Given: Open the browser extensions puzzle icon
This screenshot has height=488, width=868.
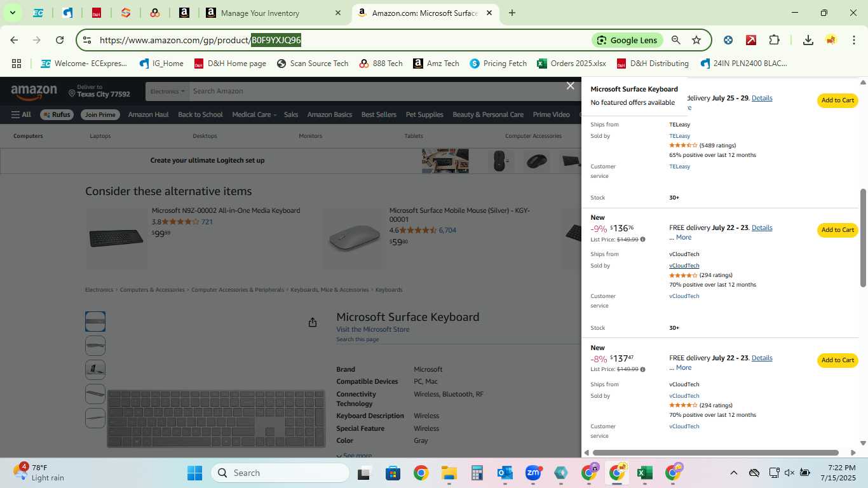Looking at the screenshot, I should 774,40.
